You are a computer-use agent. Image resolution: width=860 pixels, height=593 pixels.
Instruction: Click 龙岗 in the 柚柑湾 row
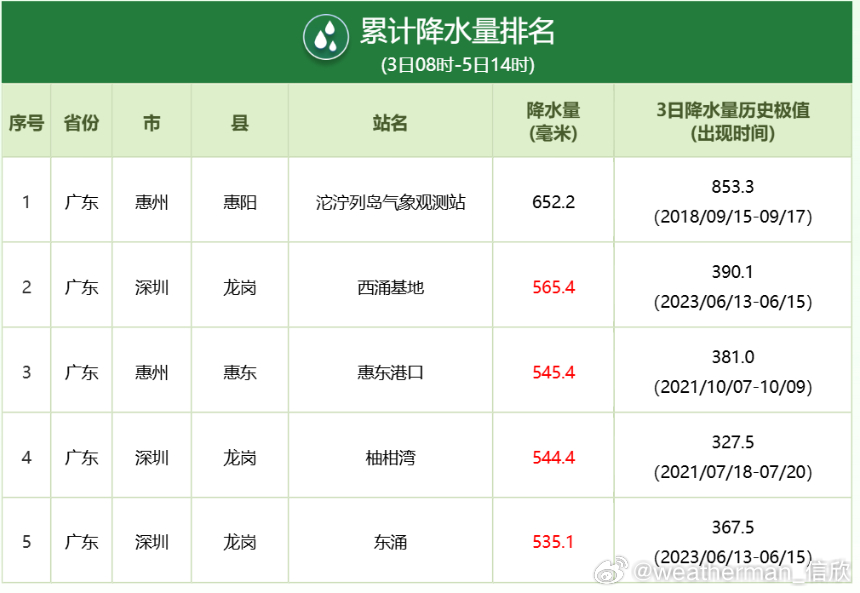point(240,458)
